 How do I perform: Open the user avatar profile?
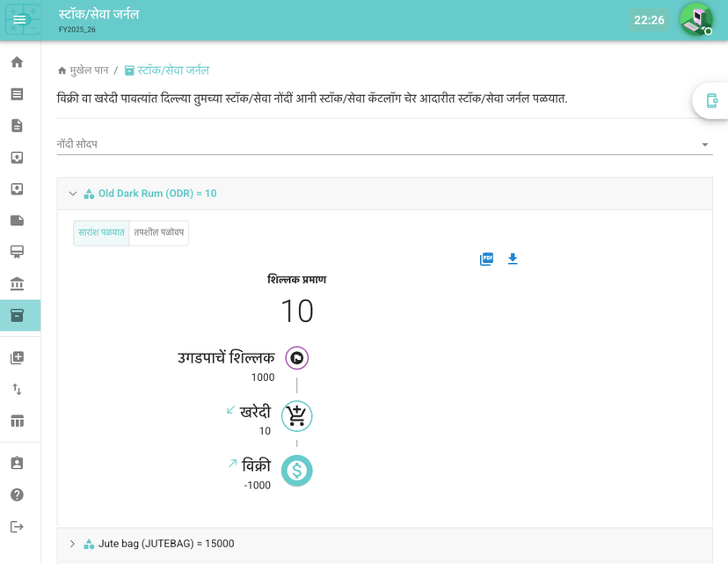tap(695, 19)
